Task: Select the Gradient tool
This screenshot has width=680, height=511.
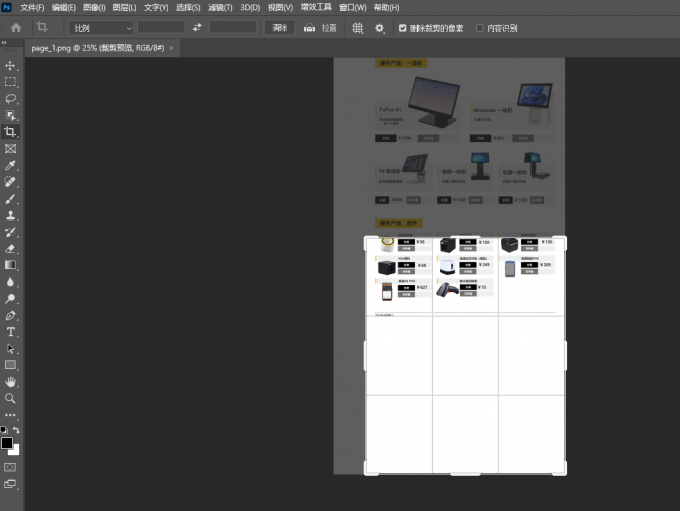Action: (x=10, y=265)
